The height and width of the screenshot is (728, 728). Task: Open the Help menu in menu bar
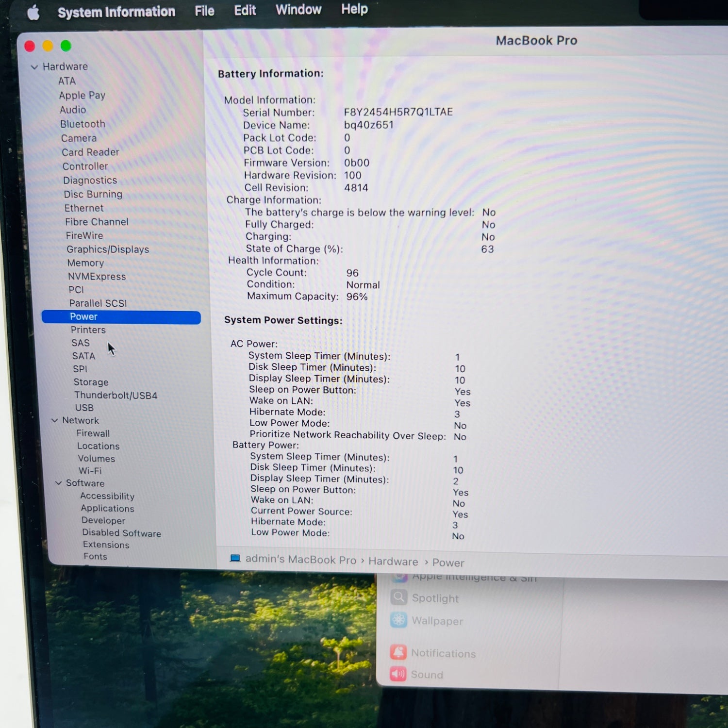354,9
